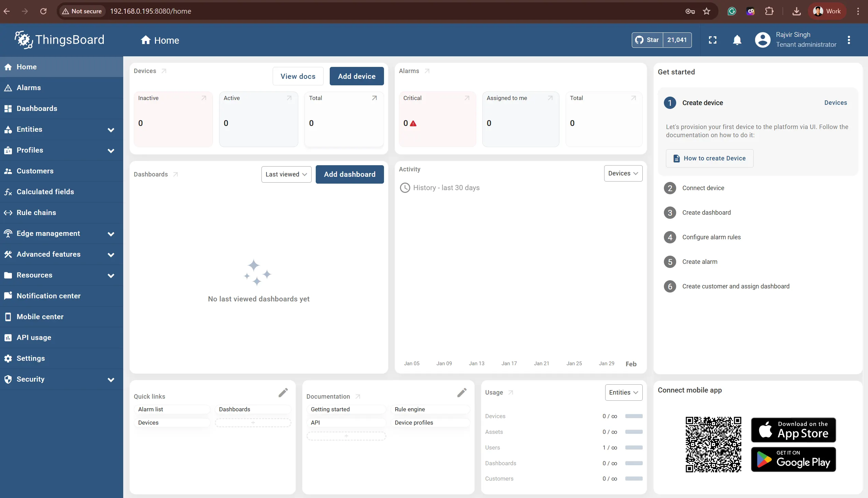
Task: Open browser extensions puzzle icon
Action: coord(769,11)
